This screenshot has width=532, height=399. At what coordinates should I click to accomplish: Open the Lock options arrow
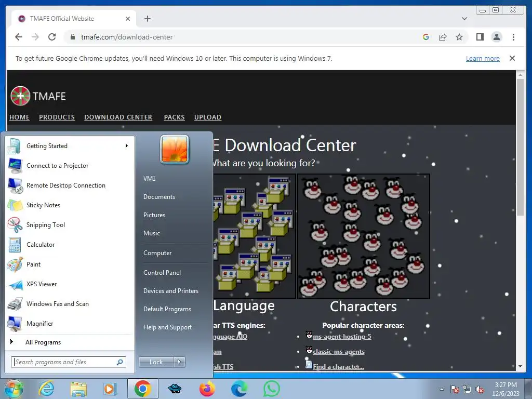[179, 362]
